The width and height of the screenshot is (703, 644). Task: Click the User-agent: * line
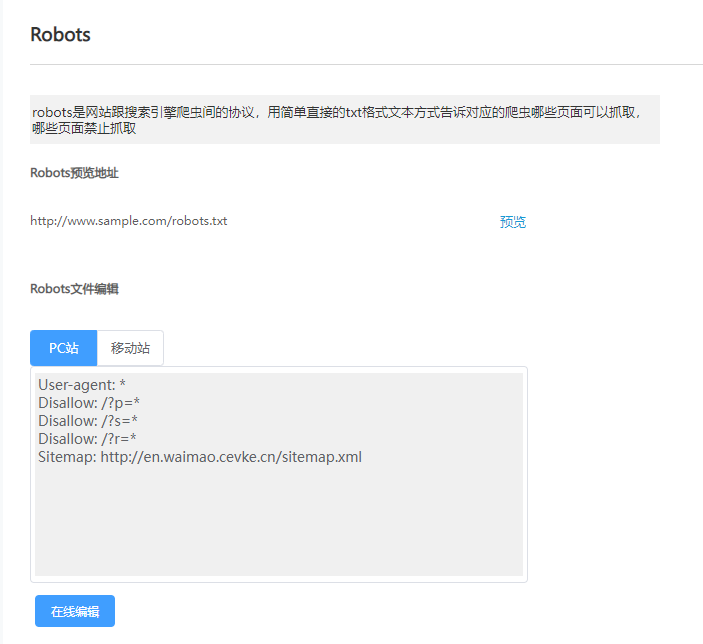pyautogui.click(x=82, y=385)
